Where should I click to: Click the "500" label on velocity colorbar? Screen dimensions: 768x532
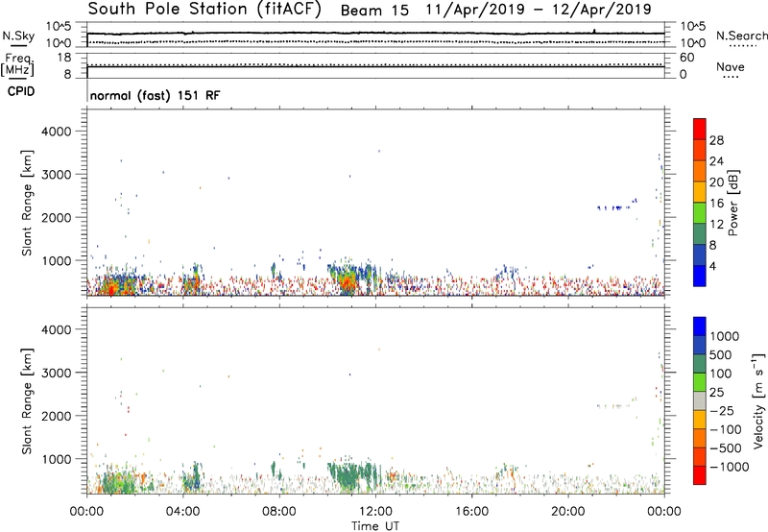coord(723,355)
